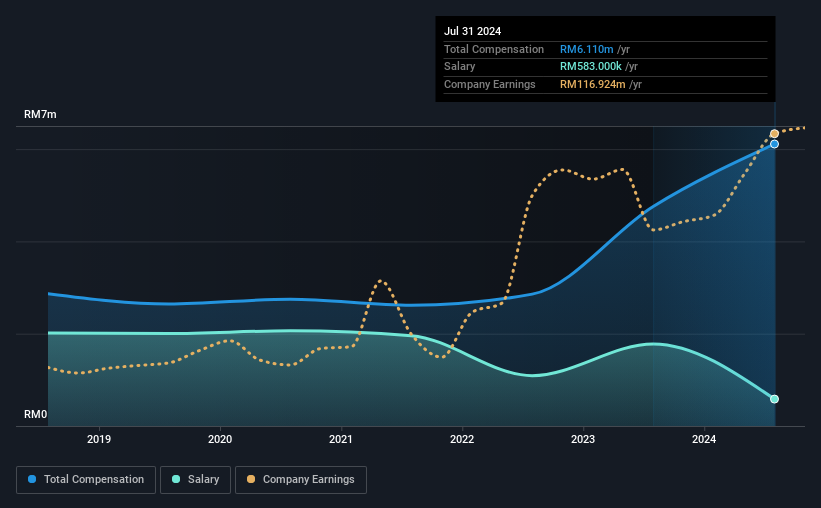Click the orange Company Earnings data point marker
The image size is (821, 508).
[x=774, y=134]
